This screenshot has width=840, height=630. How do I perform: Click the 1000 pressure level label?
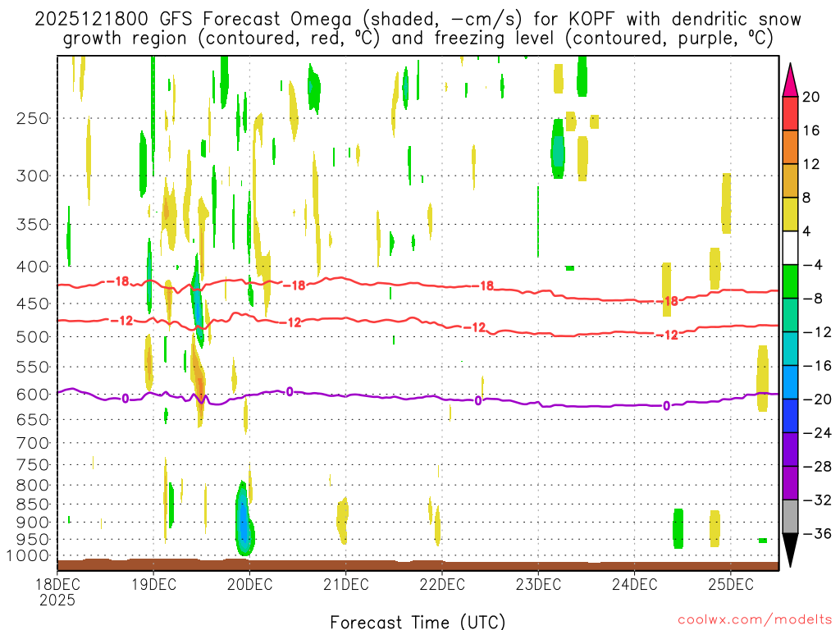click(x=27, y=556)
